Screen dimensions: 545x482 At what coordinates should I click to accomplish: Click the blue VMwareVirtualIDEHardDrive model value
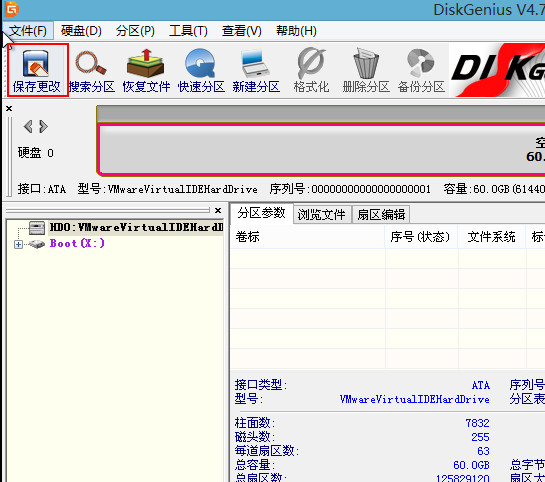click(415, 399)
